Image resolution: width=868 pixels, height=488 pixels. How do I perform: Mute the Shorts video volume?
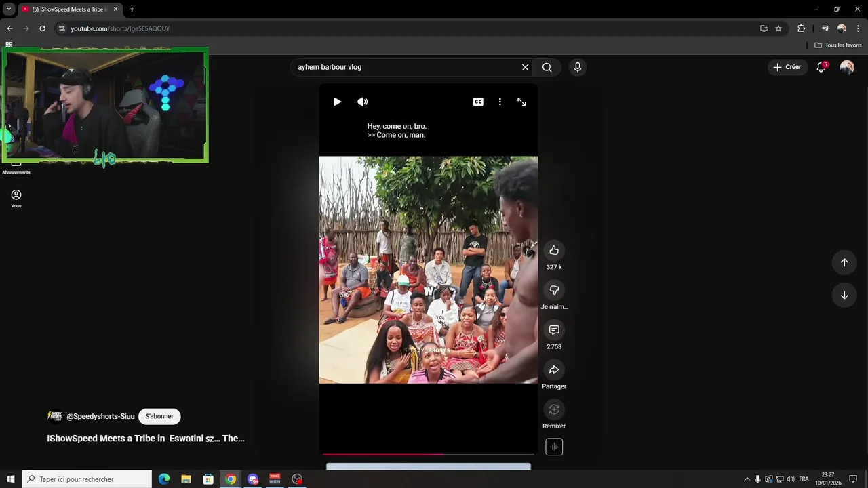[x=363, y=102]
